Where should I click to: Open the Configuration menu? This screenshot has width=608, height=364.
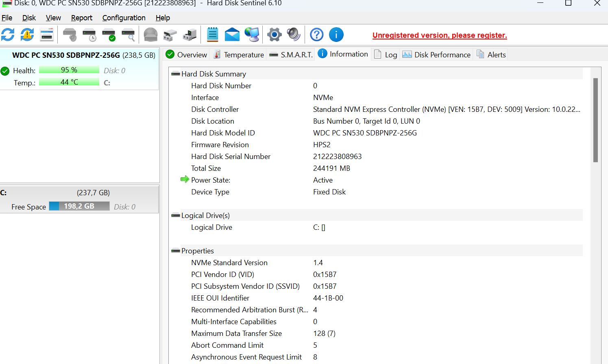[124, 18]
